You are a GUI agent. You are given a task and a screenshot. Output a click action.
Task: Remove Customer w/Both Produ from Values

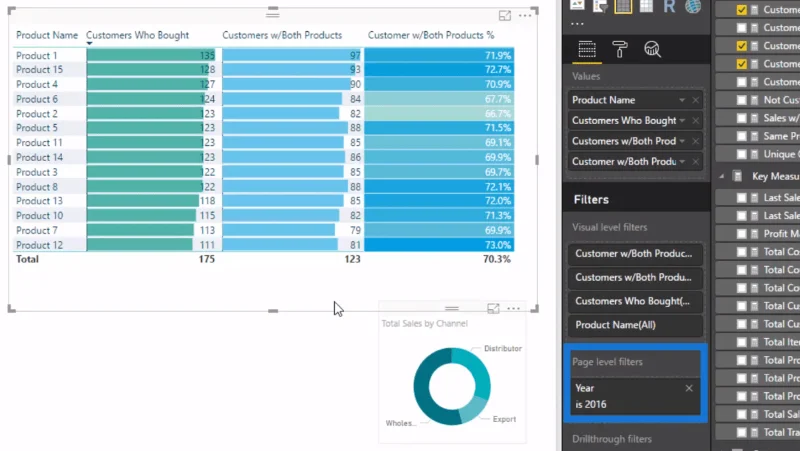coord(695,161)
